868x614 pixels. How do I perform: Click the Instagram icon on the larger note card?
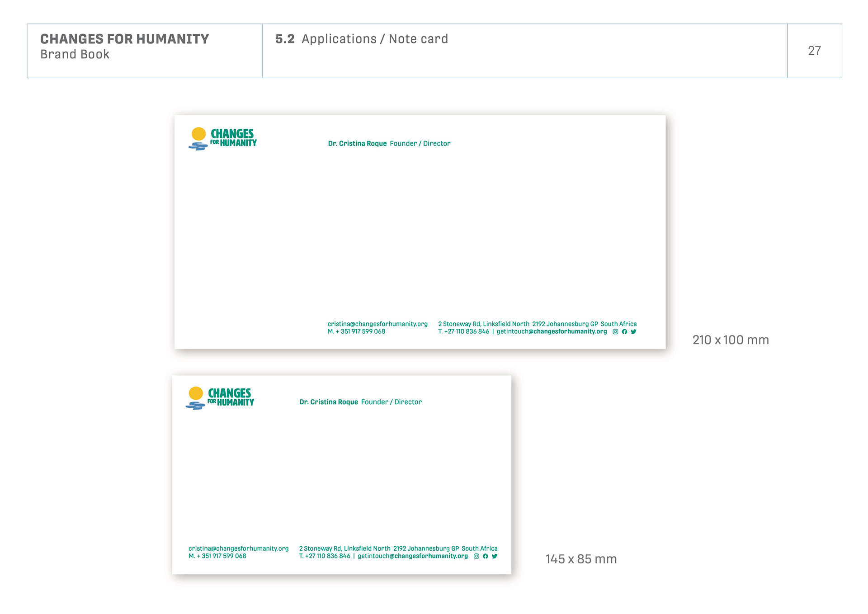pos(615,332)
